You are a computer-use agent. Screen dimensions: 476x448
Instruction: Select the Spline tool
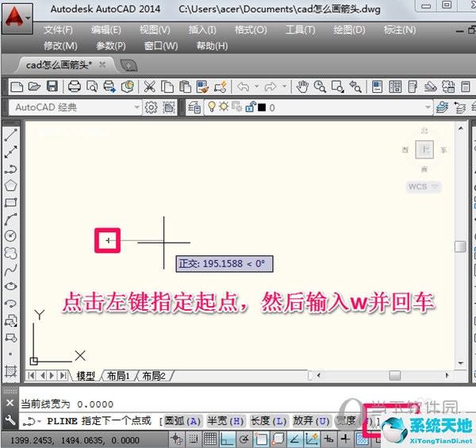[10, 270]
